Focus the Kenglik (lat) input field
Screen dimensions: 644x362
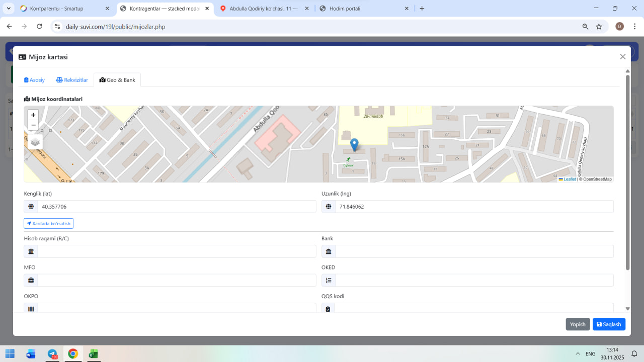[176, 207]
